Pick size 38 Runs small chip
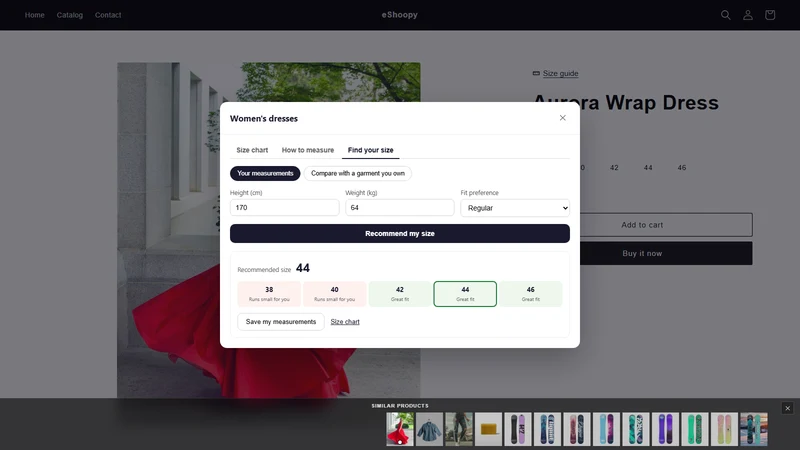The height and width of the screenshot is (450, 800). pyautogui.click(x=269, y=294)
